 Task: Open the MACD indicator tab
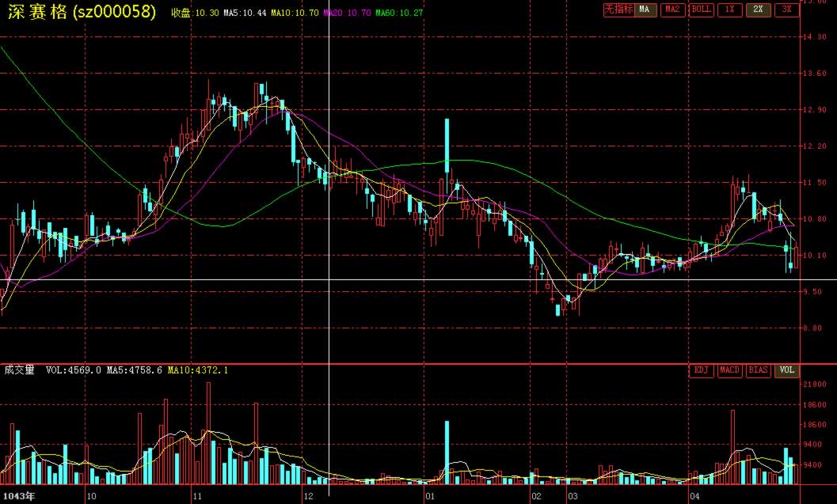point(729,370)
